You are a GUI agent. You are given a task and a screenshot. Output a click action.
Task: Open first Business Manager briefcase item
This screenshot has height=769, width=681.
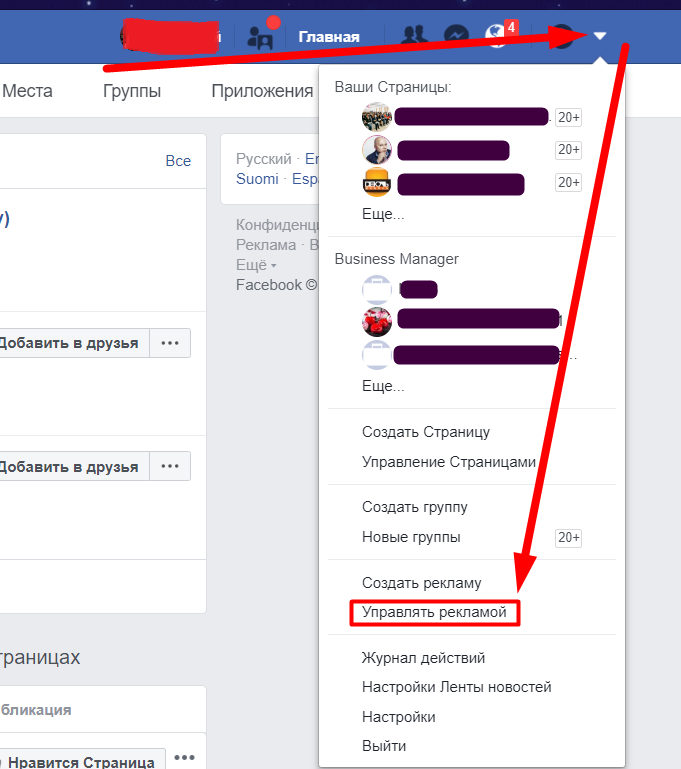[x=400, y=289]
